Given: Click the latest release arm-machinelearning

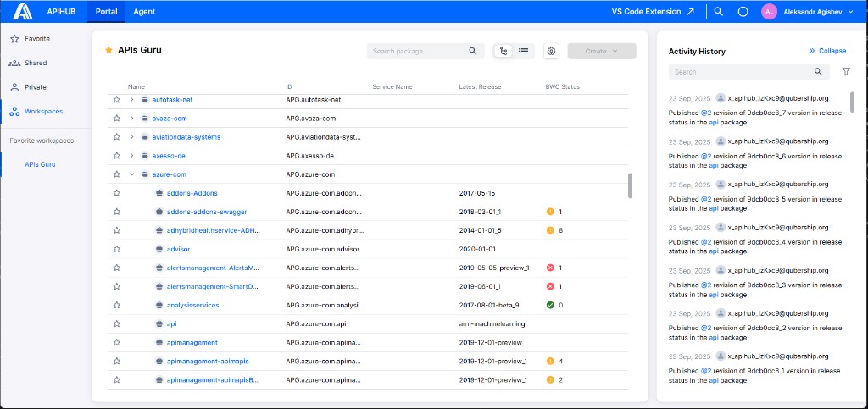Looking at the screenshot, I should [x=492, y=323].
